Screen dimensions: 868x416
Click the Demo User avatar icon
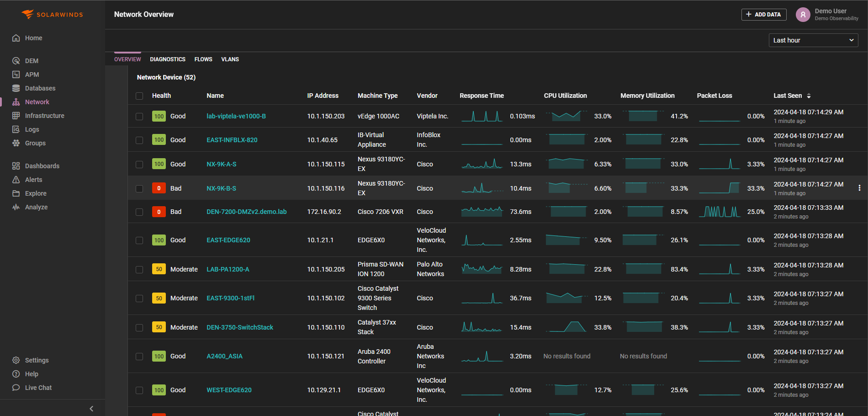[803, 15]
